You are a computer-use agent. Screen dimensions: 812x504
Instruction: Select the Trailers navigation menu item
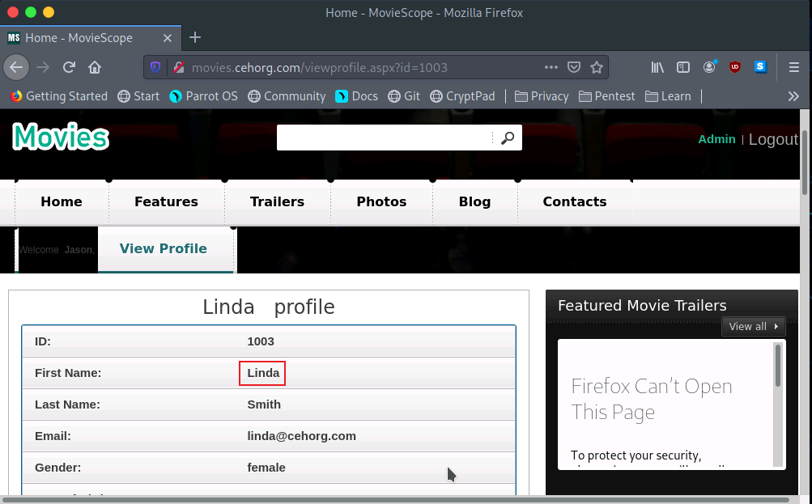(x=277, y=201)
